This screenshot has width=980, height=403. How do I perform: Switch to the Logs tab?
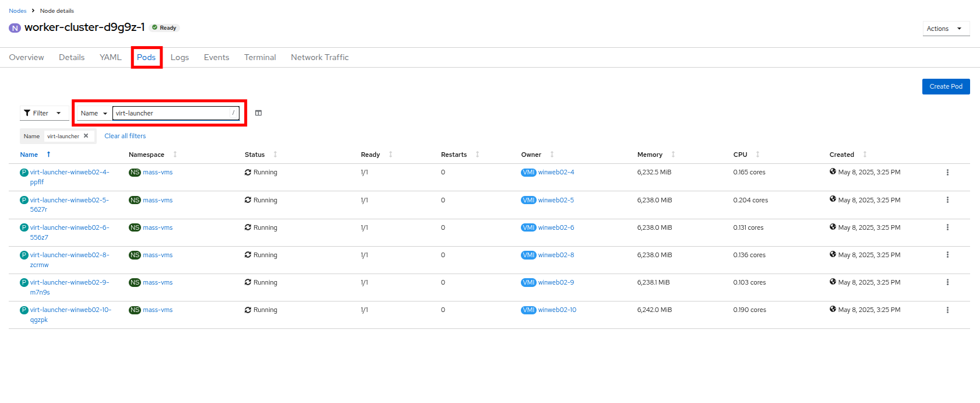coord(179,57)
